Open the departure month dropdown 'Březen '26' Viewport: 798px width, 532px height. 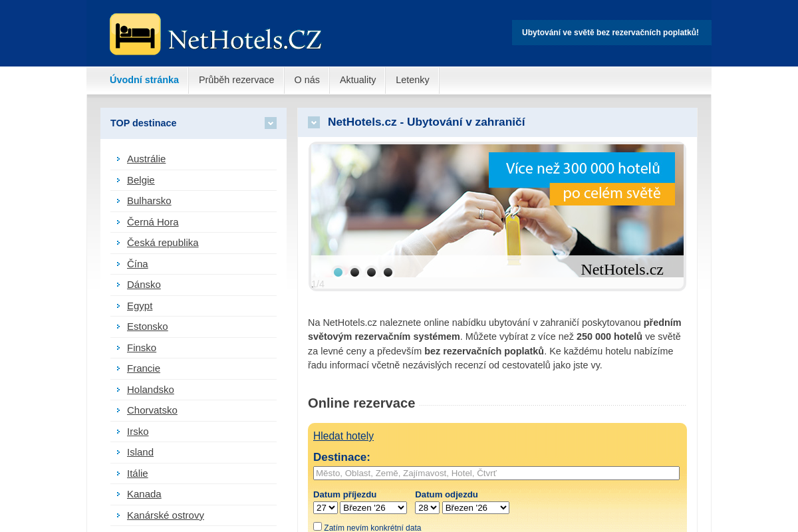[x=475, y=507]
